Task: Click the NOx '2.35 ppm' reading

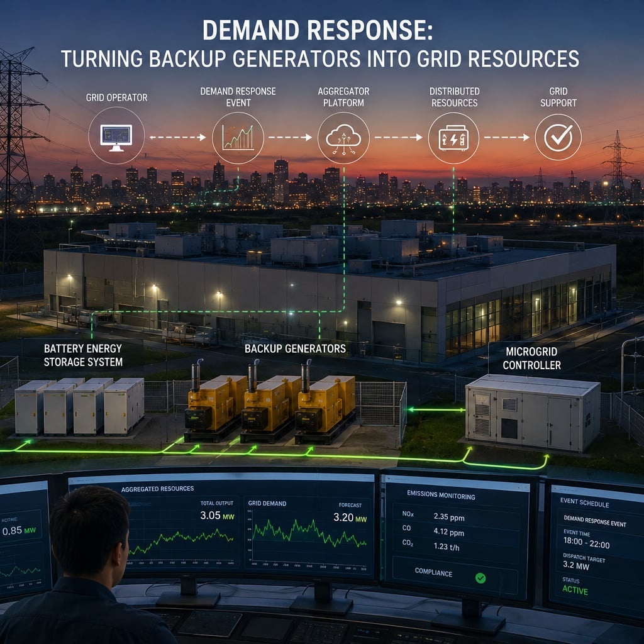Action: [x=449, y=517]
